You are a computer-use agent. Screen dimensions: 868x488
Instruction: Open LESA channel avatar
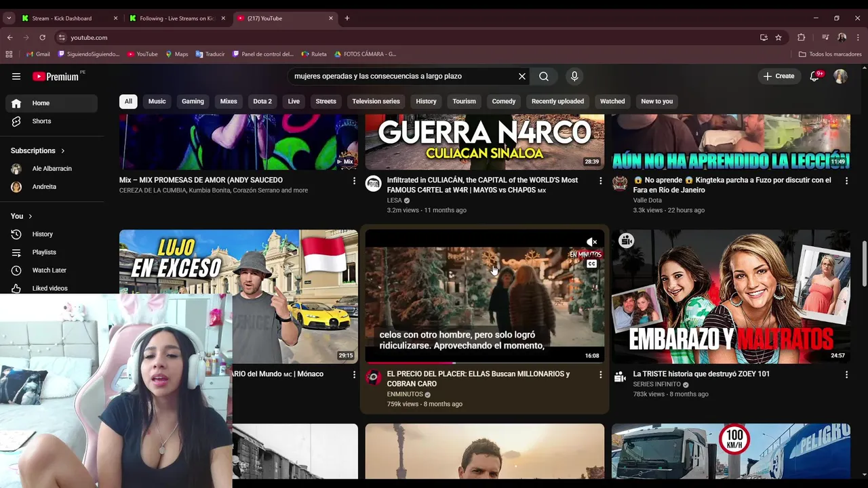pyautogui.click(x=374, y=184)
